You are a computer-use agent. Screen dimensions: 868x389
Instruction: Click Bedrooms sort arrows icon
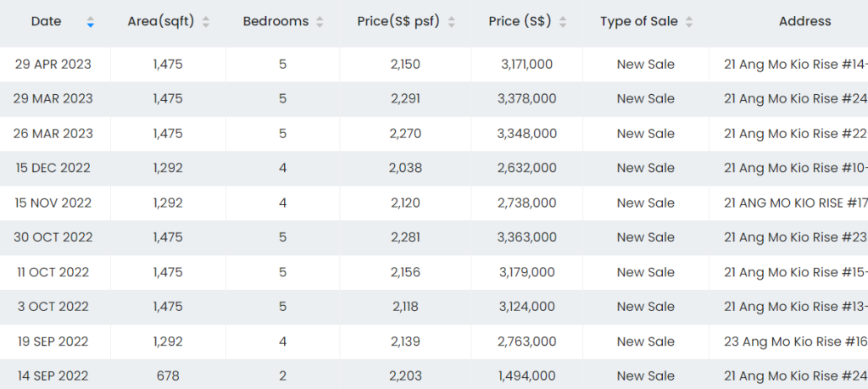point(320,22)
